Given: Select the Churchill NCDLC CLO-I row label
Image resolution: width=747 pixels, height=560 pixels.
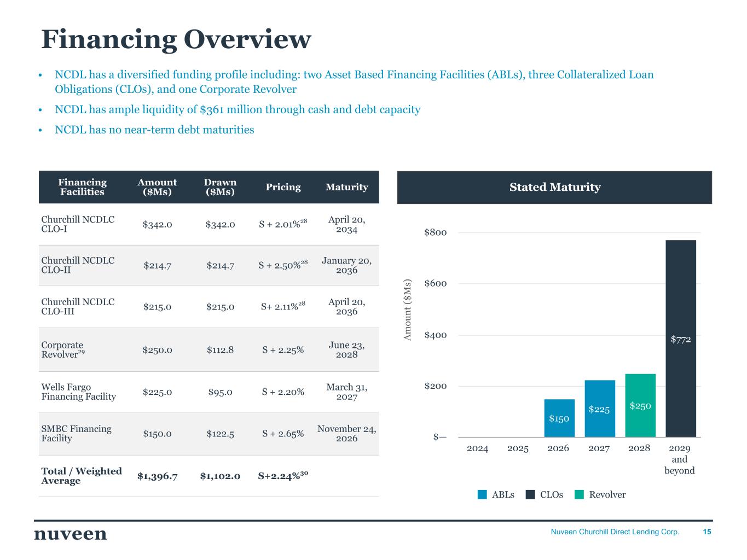Looking at the screenshot, I should point(78,224).
